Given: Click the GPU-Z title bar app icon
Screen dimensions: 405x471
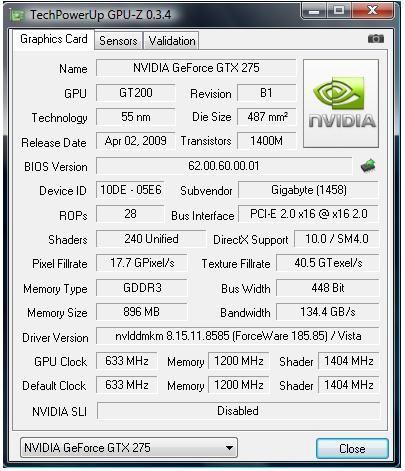Looking at the screenshot, I should coord(17,15).
